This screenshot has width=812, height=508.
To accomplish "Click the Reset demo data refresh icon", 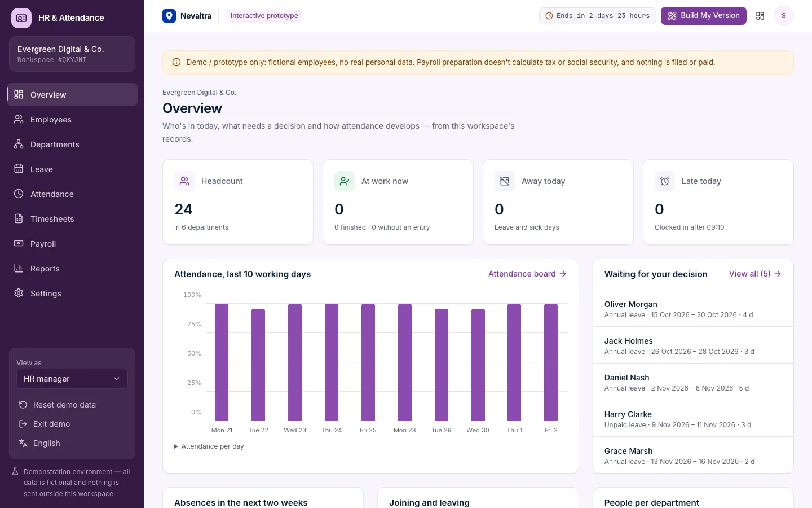I will click(x=23, y=405).
